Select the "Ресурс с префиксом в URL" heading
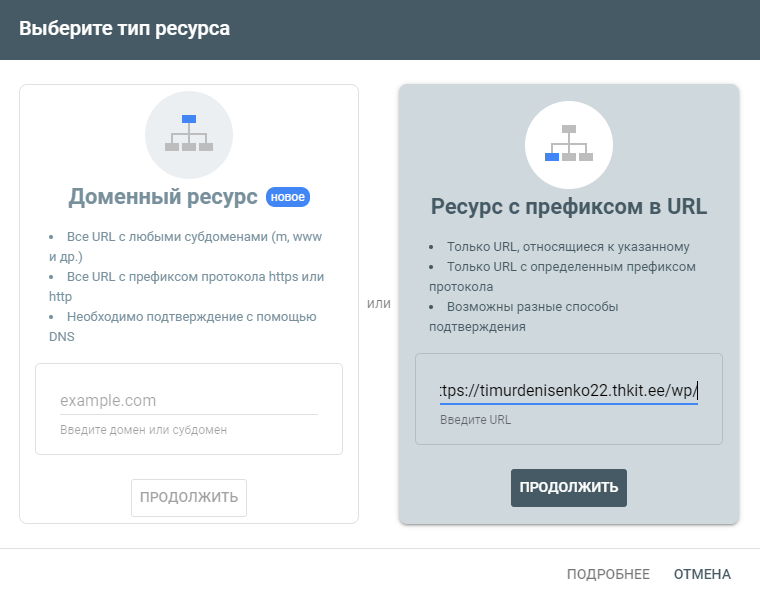The image size is (760, 594). (x=569, y=207)
